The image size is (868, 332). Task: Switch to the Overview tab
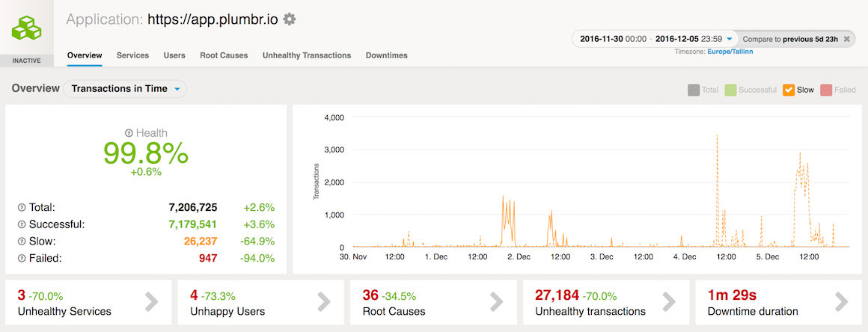click(x=85, y=55)
